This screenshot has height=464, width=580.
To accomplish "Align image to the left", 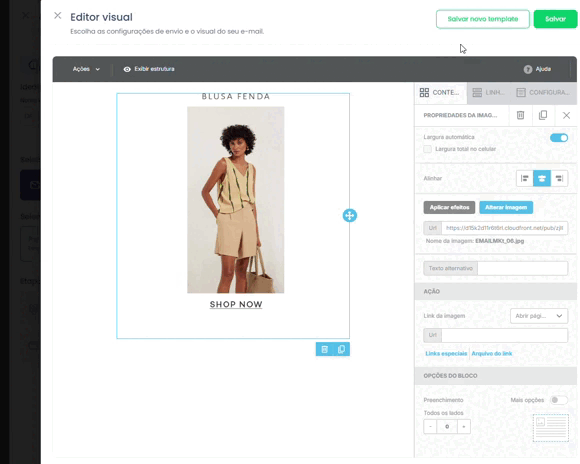I will (x=525, y=178).
